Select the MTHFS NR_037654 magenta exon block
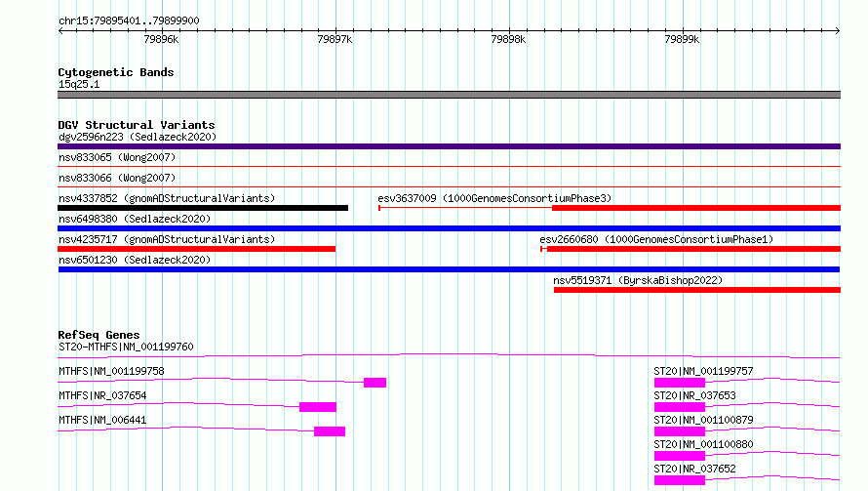This screenshot has height=491, width=868. (318, 407)
